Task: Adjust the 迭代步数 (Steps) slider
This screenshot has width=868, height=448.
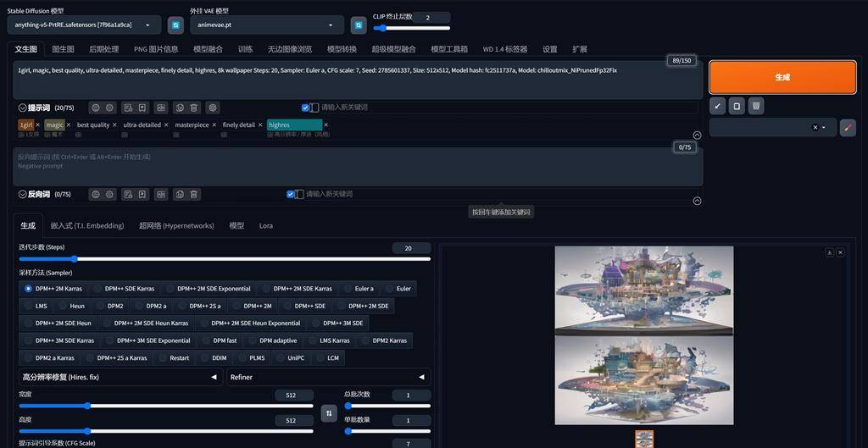Action: tap(74, 259)
